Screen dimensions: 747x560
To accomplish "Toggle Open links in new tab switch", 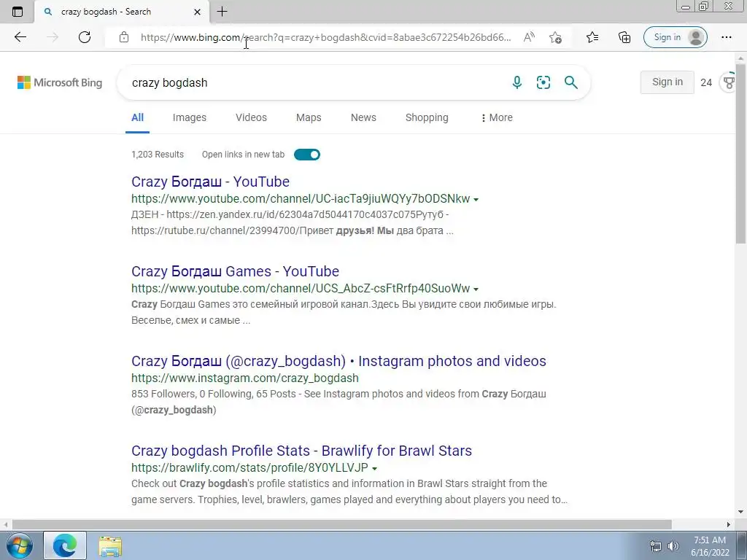I will pyautogui.click(x=307, y=155).
